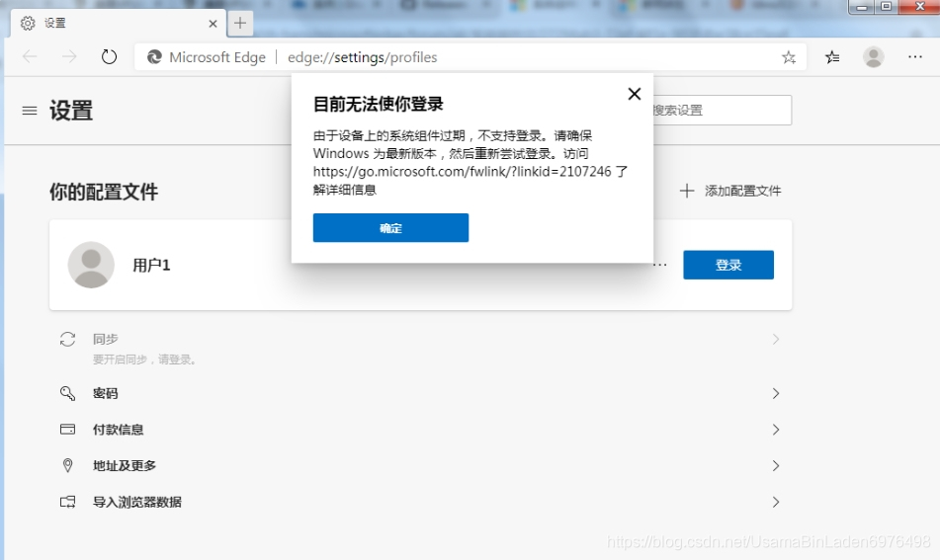This screenshot has width=940, height=560.
Task: Click the Edge logo in address bar
Action: coord(154,57)
